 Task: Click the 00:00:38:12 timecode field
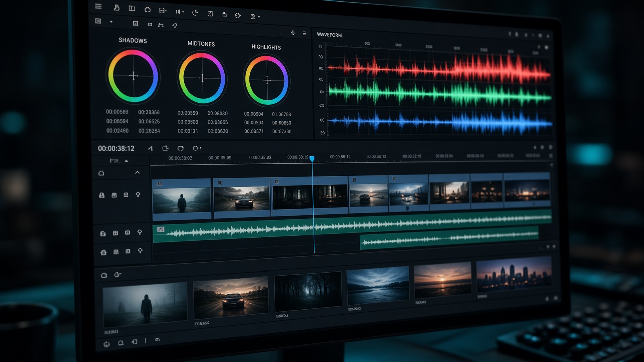point(116,148)
